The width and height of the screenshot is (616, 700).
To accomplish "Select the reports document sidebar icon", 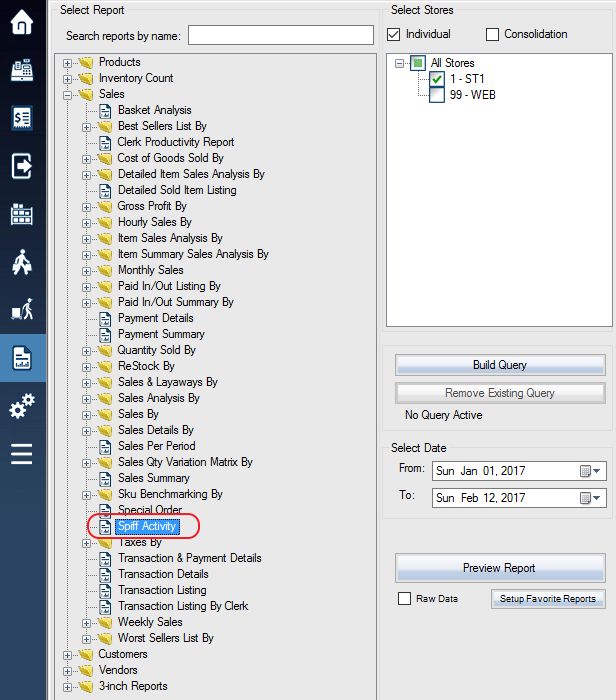I will (x=22, y=358).
